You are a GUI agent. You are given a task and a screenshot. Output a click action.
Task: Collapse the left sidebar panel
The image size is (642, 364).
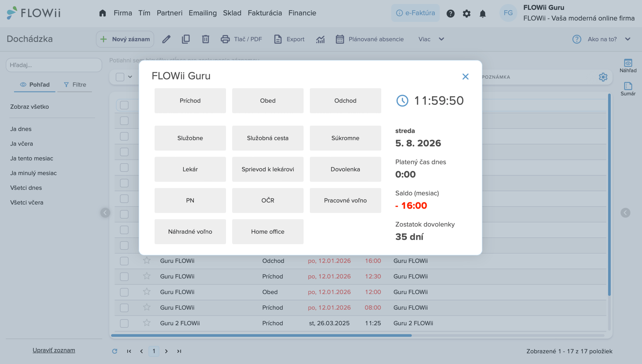pyautogui.click(x=105, y=213)
